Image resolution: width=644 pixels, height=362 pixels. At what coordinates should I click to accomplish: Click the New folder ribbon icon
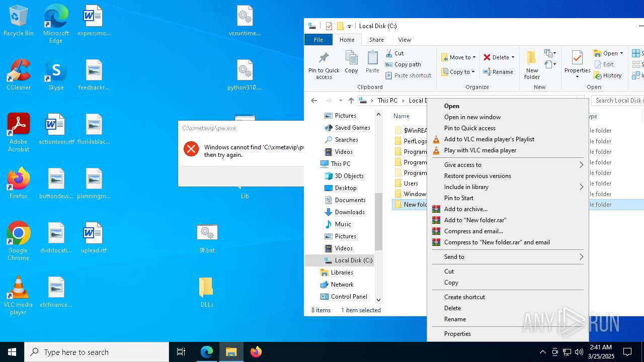(x=532, y=65)
